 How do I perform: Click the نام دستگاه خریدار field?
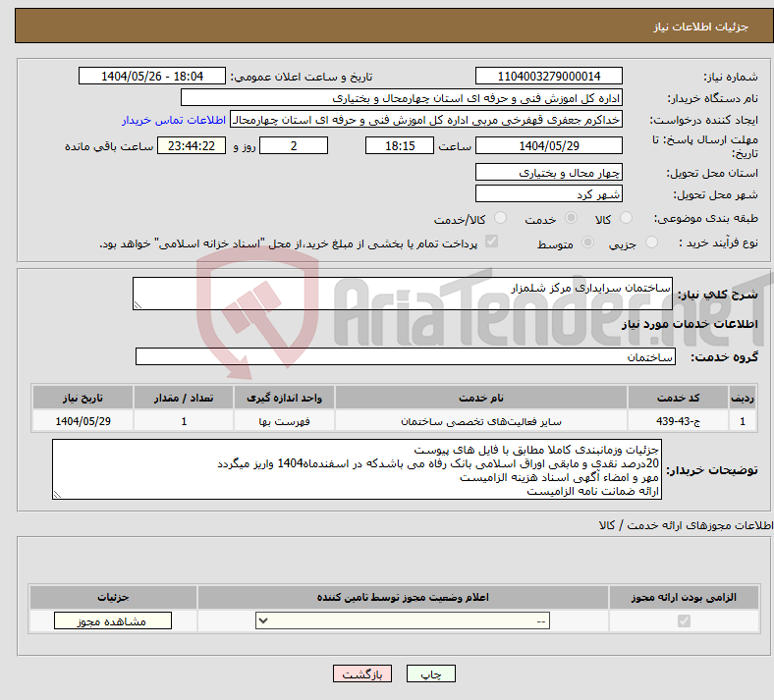402,97
